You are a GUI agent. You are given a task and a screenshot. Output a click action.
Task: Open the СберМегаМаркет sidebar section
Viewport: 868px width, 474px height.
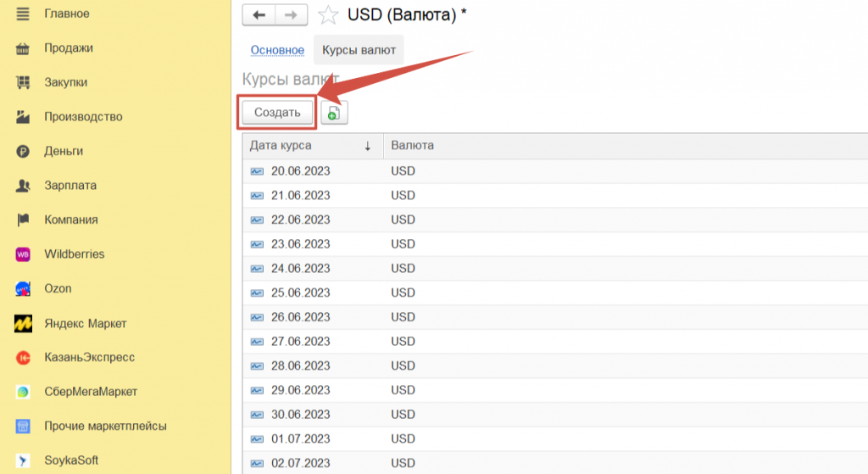pos(91,392)
